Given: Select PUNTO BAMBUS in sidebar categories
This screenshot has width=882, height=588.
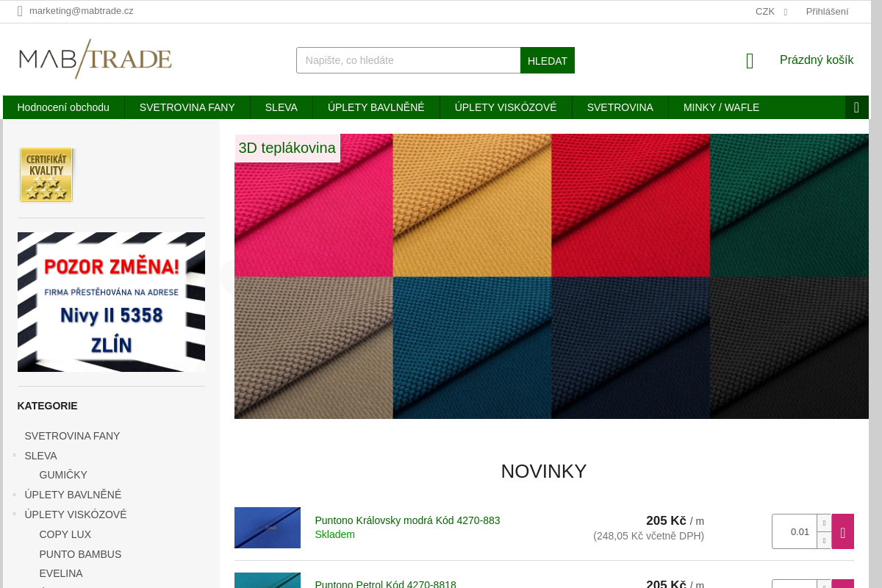Looking at the screenshot, I should coord(80,554).
